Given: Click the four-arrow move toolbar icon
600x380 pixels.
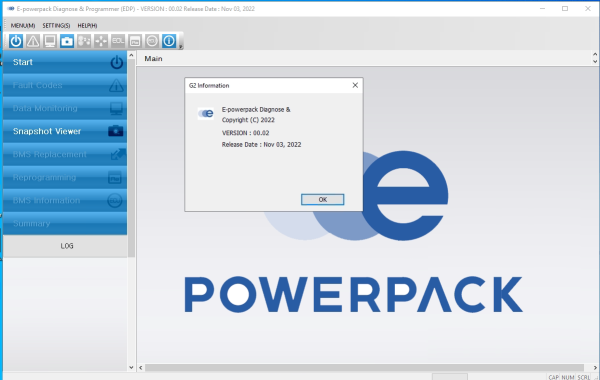Looking at the screenshot, I should coord(101,41).
